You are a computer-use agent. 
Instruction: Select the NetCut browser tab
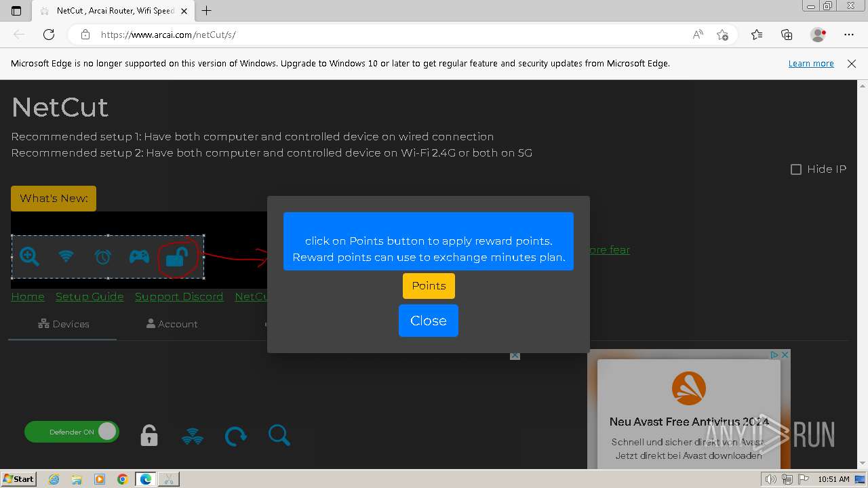[113, 11]
